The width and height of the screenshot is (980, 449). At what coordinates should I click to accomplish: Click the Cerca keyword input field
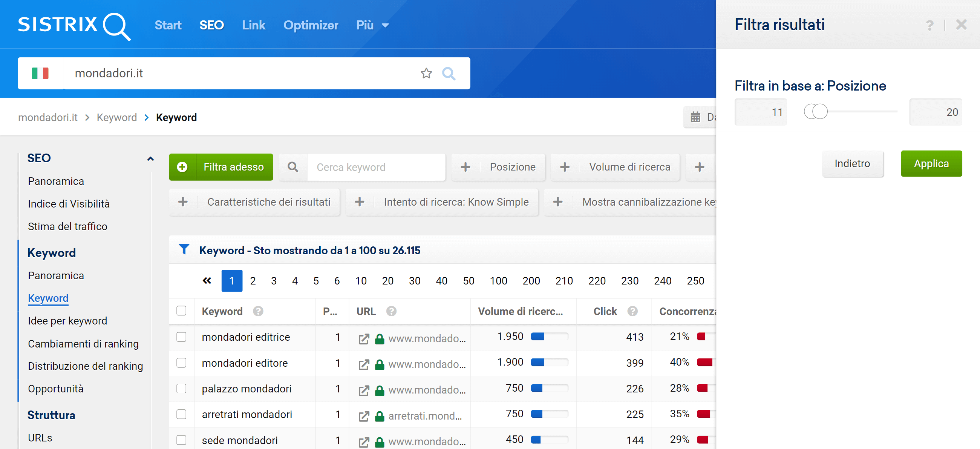coord(376,167)
